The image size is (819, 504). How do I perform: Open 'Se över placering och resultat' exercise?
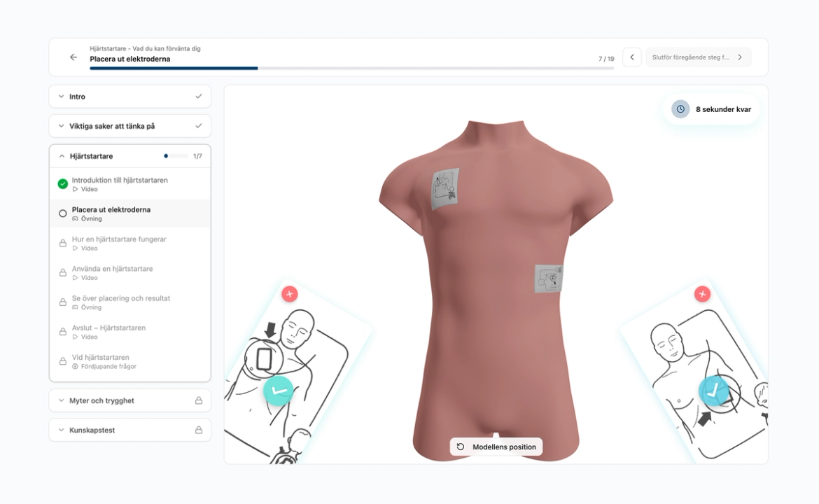click(x=130, y=302)
